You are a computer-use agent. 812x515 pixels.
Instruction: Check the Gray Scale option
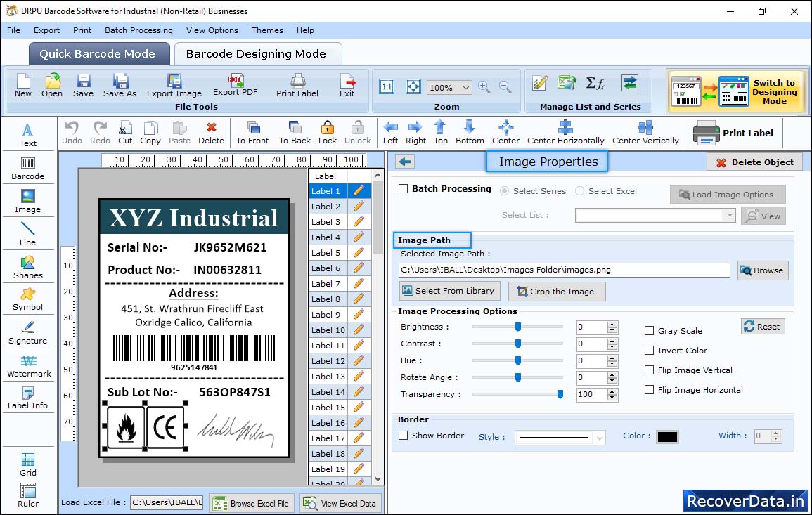coord(650,331)
